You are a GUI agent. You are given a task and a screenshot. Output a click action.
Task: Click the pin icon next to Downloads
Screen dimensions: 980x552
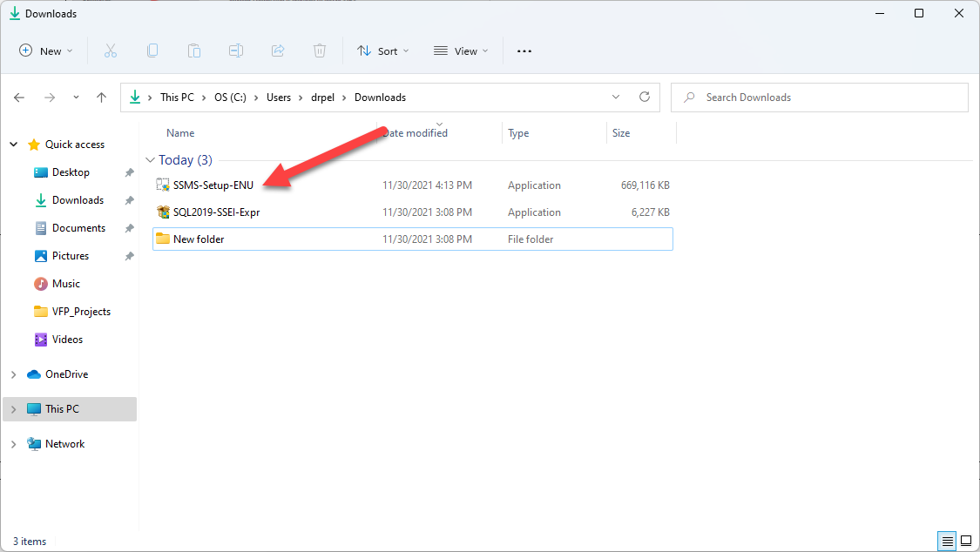point(130,200)
